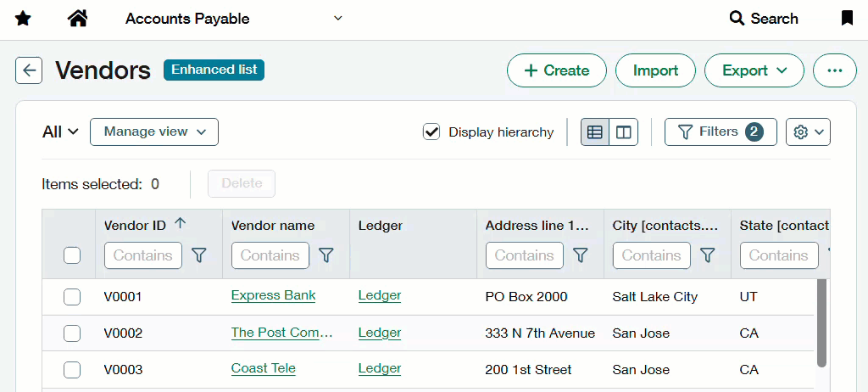Screen dimensions: 868x392
Task: Expand the Manage view dropdown
Action: point(154,132)
